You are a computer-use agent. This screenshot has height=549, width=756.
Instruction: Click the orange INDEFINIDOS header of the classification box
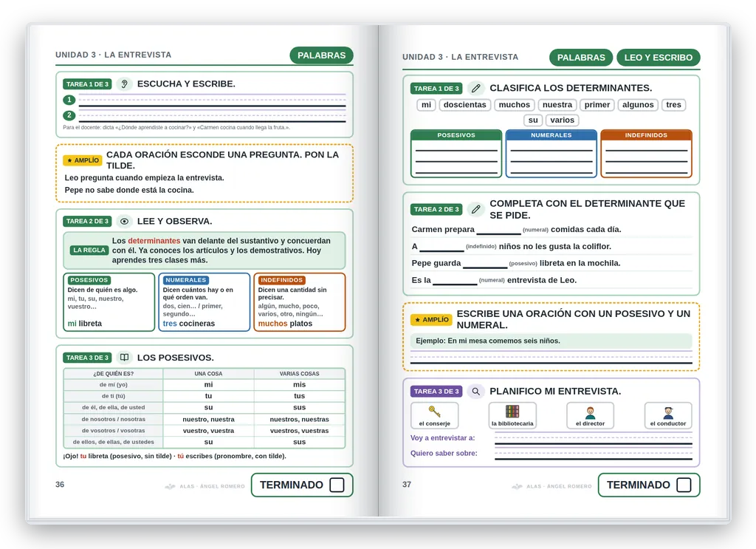click(x=646, y=135)
